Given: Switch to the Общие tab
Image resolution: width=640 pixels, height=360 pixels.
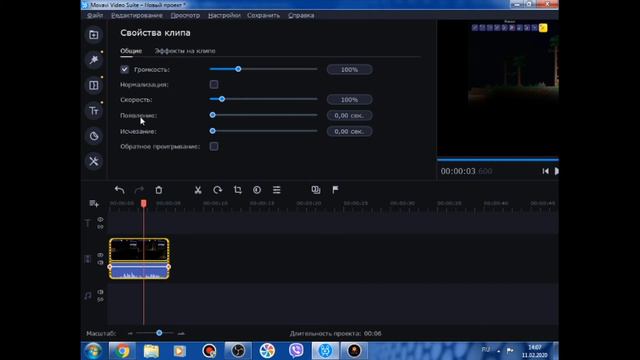Looking at the screenshot, I should tap(131, 51).
